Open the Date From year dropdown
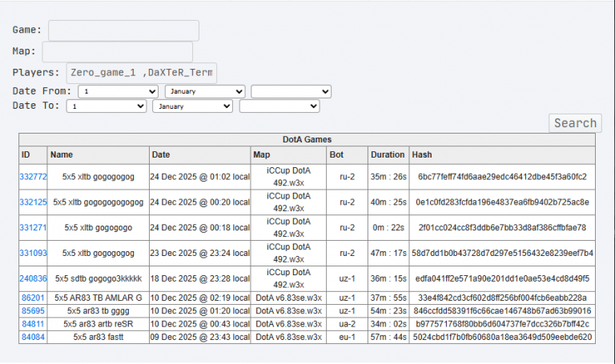615x364 pixels. pyautogui.click(x=291, y=91)
